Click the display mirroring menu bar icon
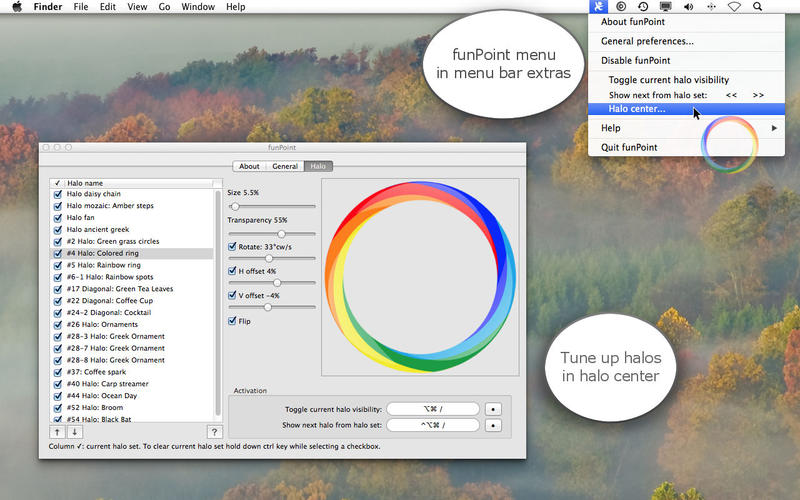The width and height of the screenshot is (800, 500). point(666,7)
